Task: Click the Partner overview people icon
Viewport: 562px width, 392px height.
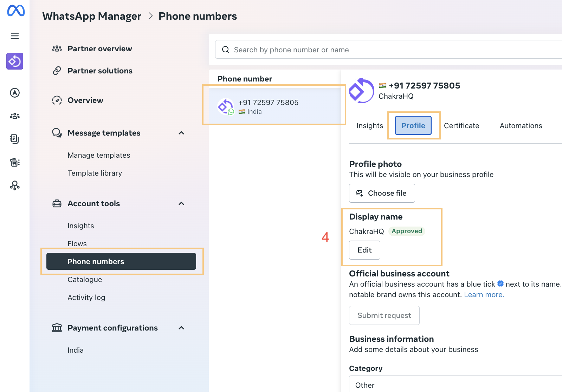Action: pyautogui.click(x=57, y=48)
